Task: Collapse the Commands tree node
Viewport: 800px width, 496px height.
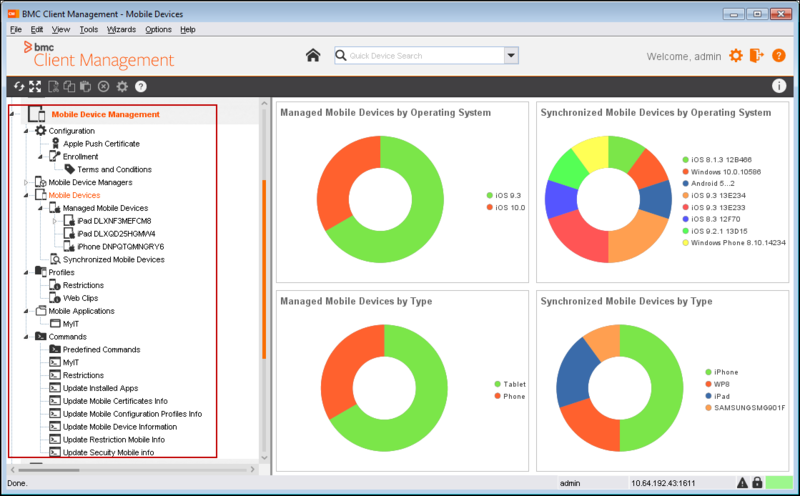Action: coord(26,337)
